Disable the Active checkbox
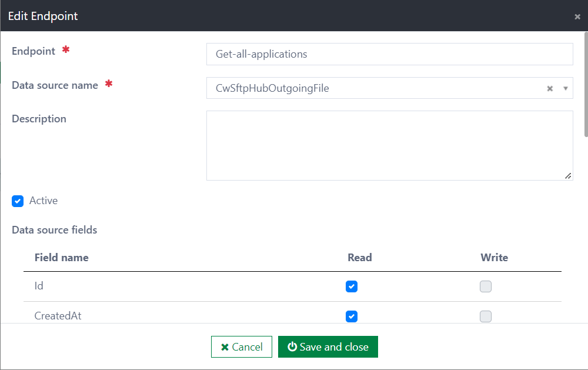Image resolution: width=588 pixels, height=370 pixels. pos(17,201)
